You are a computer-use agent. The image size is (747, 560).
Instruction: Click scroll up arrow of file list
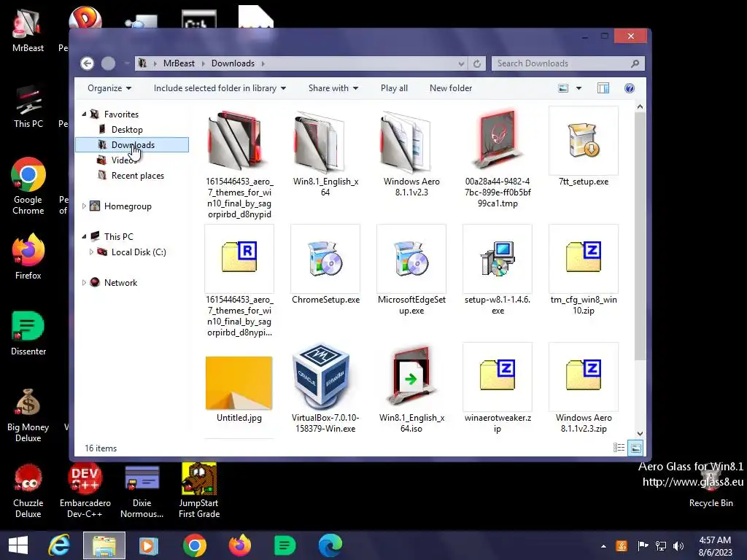(x=640, y=106)
